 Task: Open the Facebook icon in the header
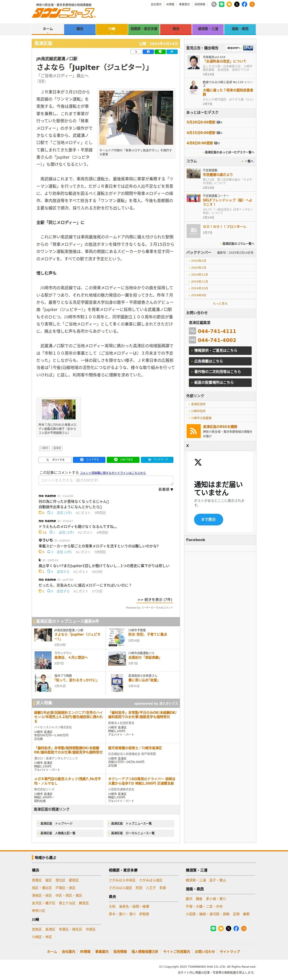click(244, 4)
